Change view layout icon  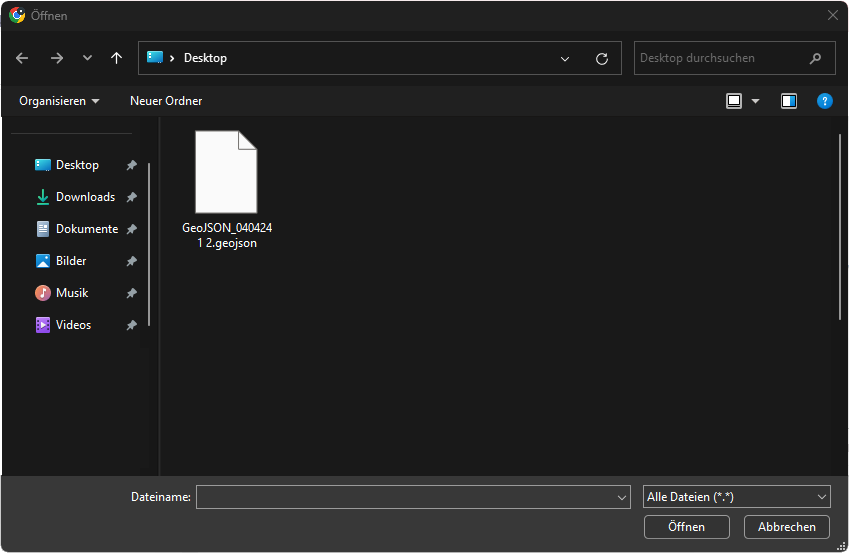click(734, 101)
